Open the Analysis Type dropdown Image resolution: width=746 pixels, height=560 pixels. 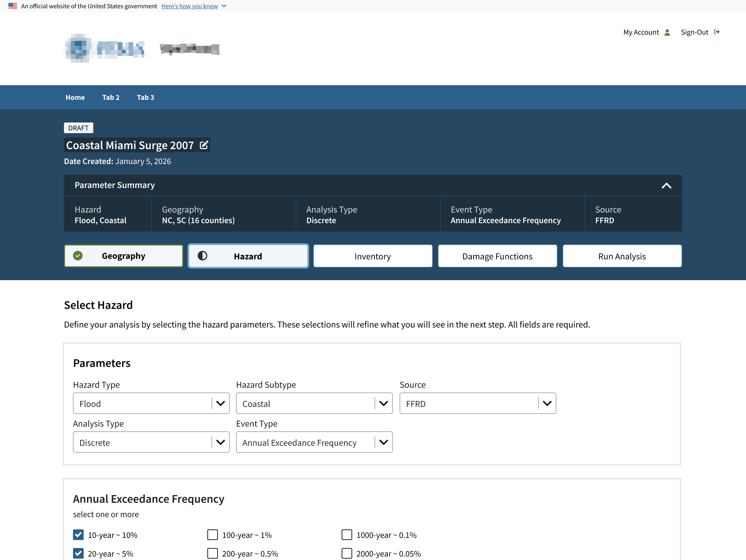click(x=151, y=442)
